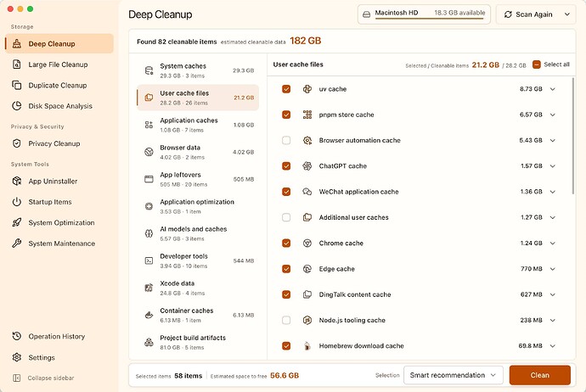Click the cache list vertical scrollbar

(573, 136)
